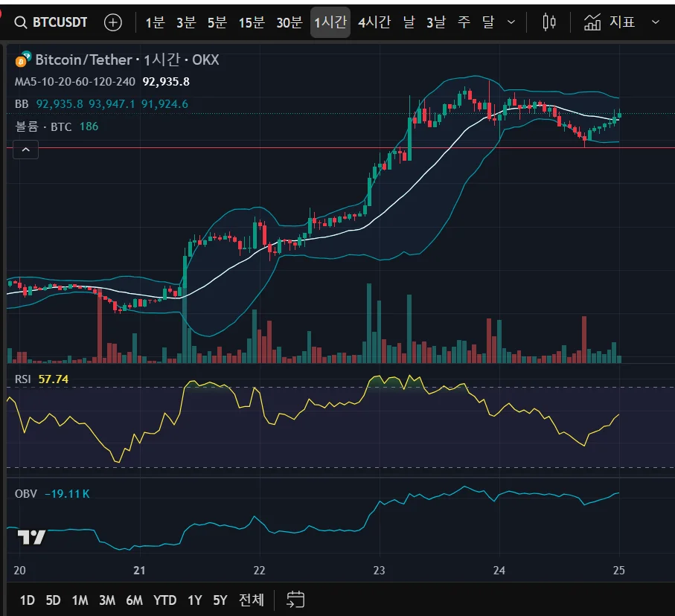Set date range to 5D

click(x=53, y=600)
